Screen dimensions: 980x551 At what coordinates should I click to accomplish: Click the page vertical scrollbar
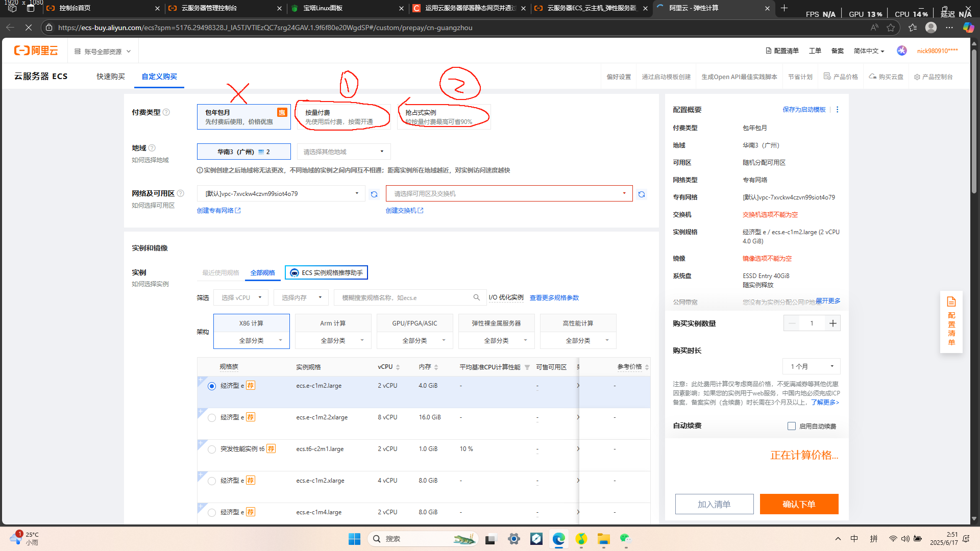pyautogui.click(x=974, y=122)
